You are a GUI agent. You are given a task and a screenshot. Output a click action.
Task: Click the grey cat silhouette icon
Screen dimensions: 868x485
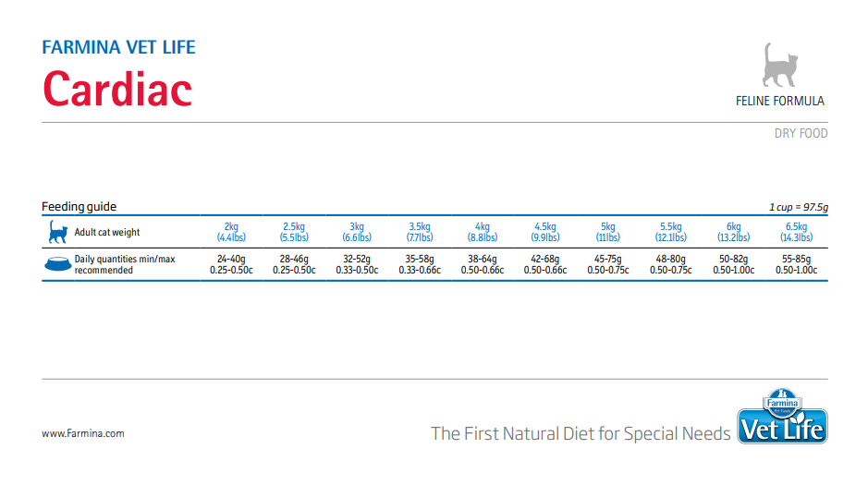click(x=780, y=66)
